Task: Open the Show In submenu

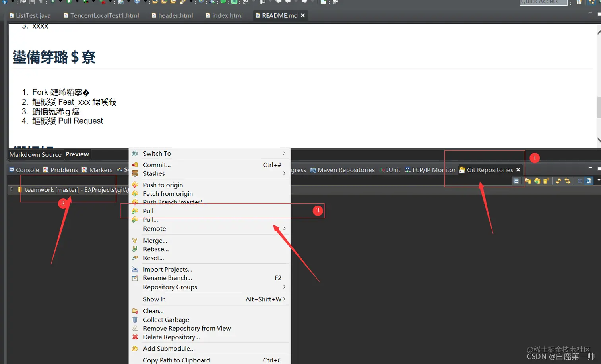Action: pos(209,299)
